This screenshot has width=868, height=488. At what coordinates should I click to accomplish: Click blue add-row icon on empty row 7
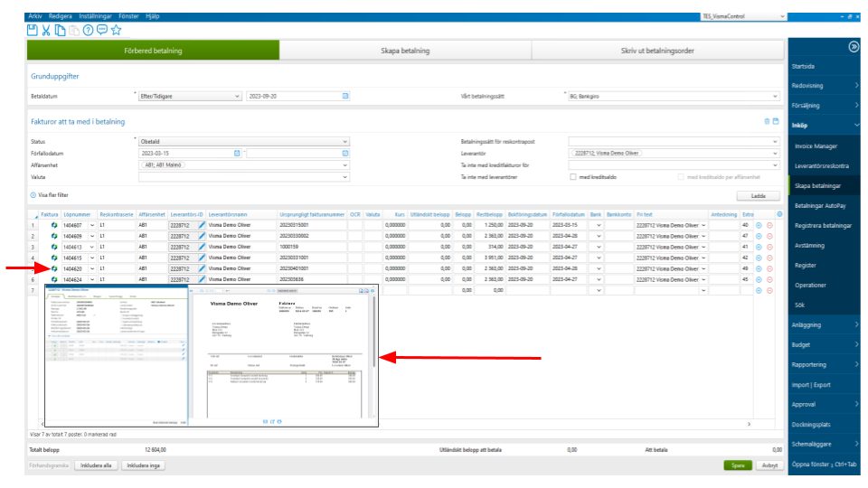pos(759,290)
